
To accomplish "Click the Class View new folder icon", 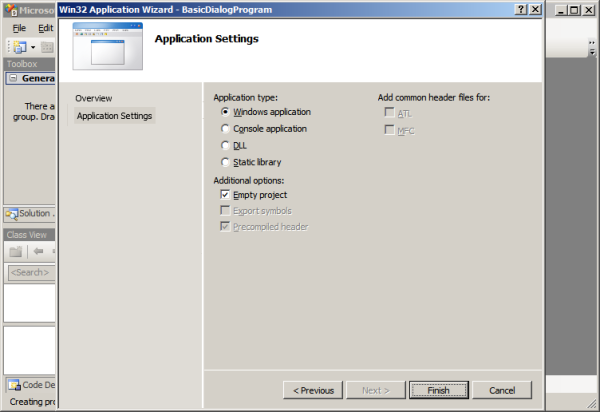I will point(16,251).
